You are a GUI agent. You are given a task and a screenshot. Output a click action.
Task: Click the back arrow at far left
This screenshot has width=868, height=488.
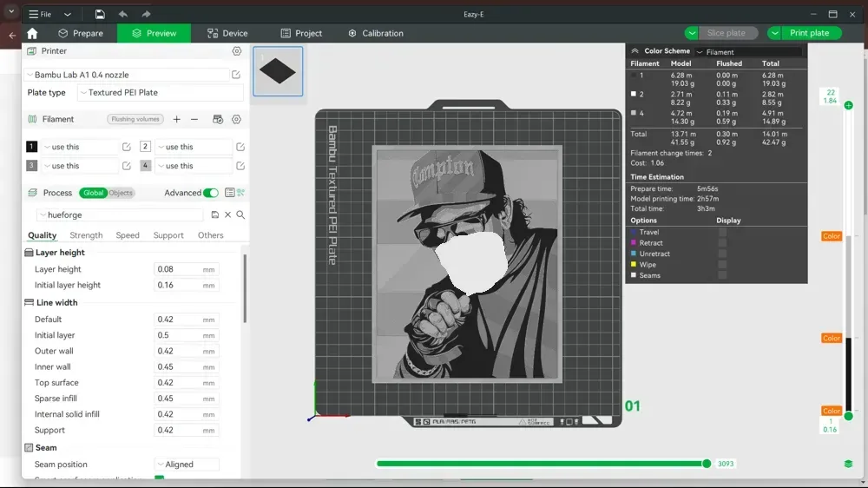coord(12,36)
